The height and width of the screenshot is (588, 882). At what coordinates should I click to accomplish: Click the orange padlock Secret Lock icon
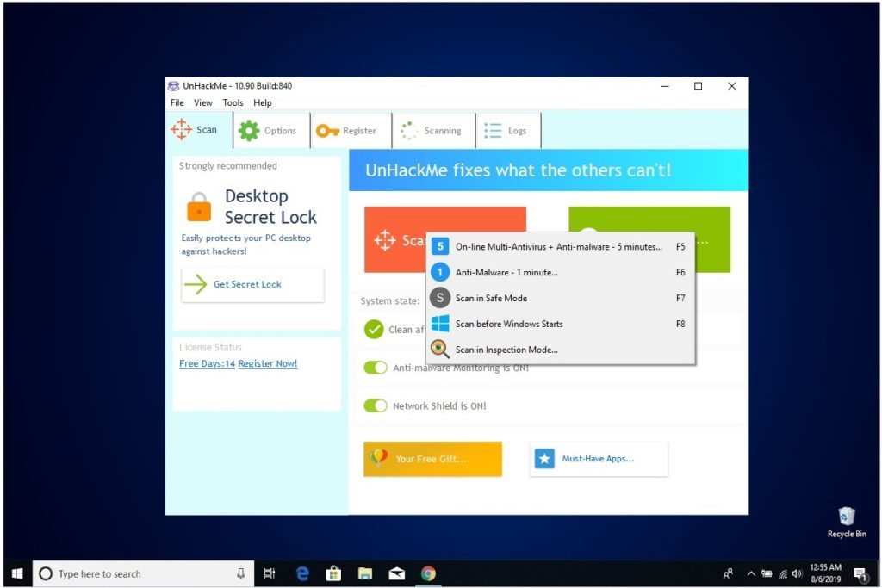pos(198,207)
